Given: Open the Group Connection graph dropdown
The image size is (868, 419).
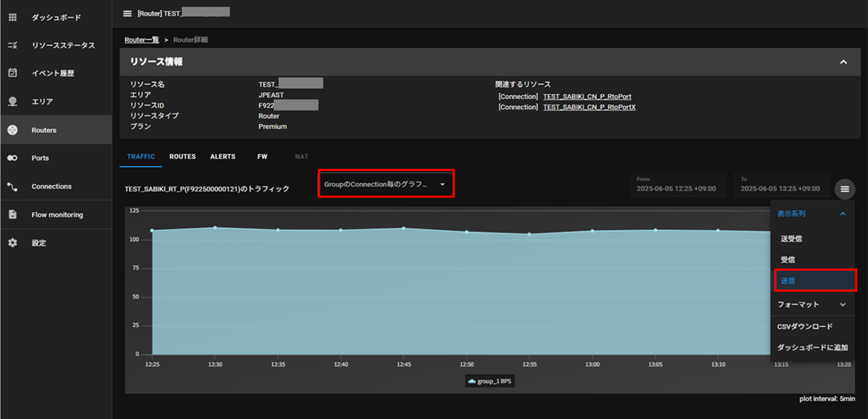Looking at the screenshot, I should 385,184.
